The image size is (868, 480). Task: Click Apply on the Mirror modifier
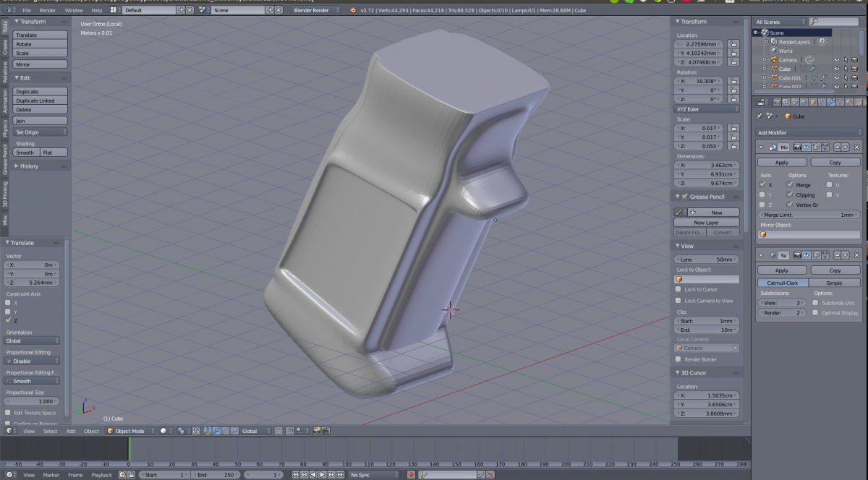pos(781,163)
